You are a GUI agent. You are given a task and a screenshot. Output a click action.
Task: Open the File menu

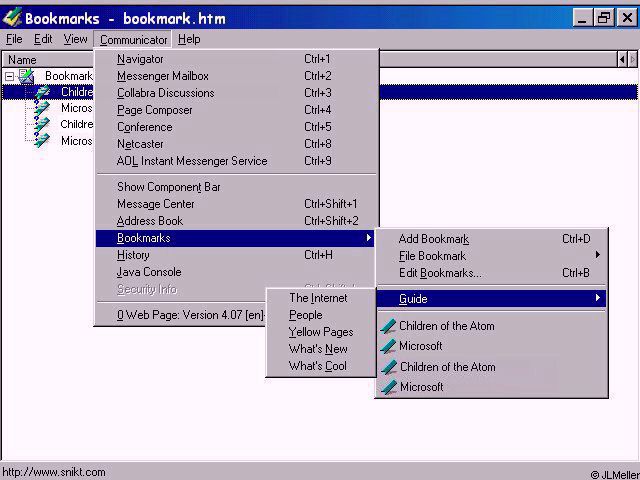[x=14, y=39]
